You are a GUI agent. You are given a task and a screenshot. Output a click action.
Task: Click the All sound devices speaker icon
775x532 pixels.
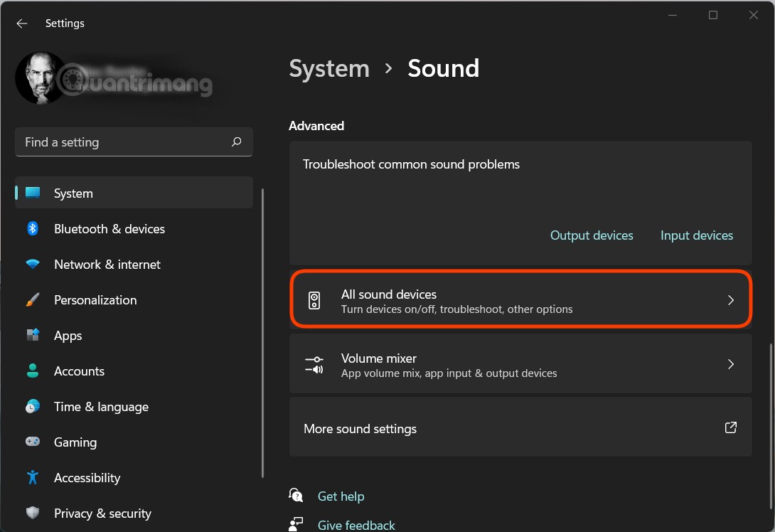(x=314, y=300)
